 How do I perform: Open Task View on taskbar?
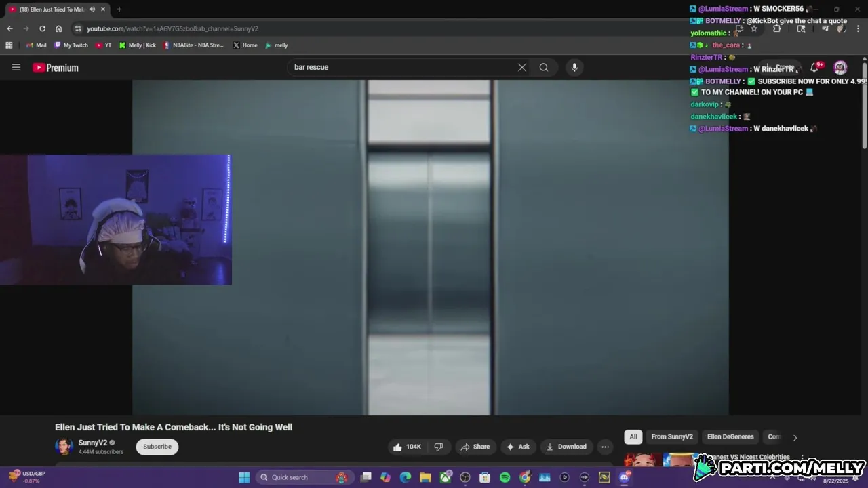(366, 477)
